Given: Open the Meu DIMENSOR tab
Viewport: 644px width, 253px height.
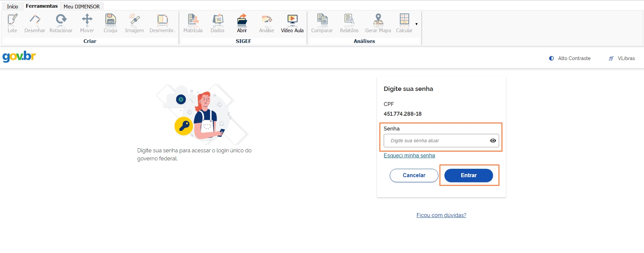Looking at the screenshot, I should 82,6.
